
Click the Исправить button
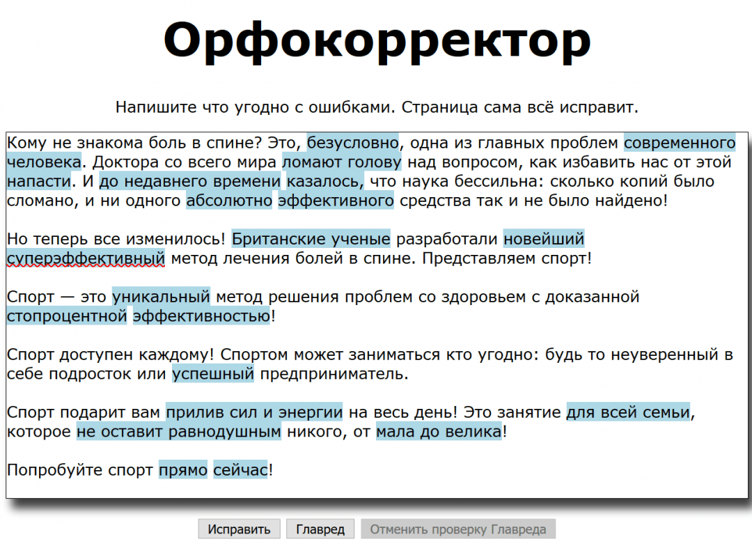(239, 529)
